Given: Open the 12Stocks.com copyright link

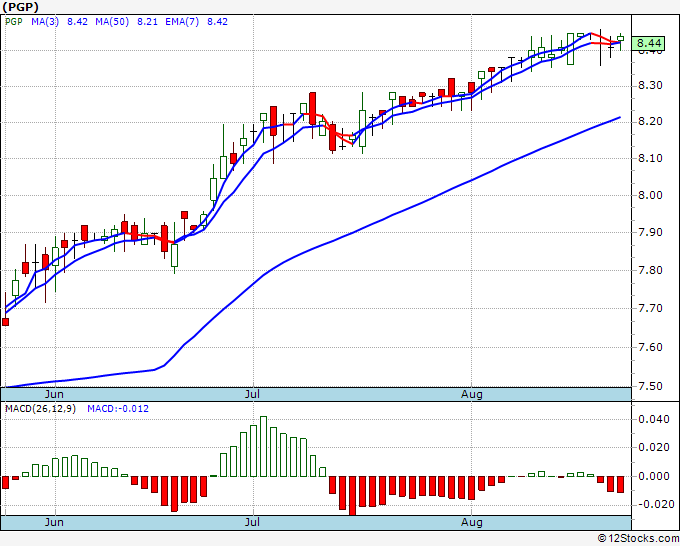Looking at the screenshot, I should click(638, 539).
